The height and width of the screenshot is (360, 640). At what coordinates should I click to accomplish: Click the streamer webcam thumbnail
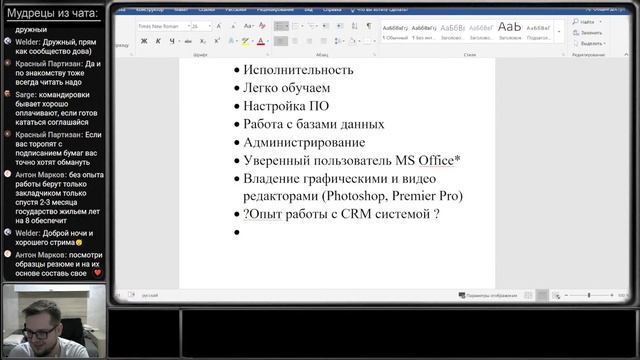coord(54,321)
